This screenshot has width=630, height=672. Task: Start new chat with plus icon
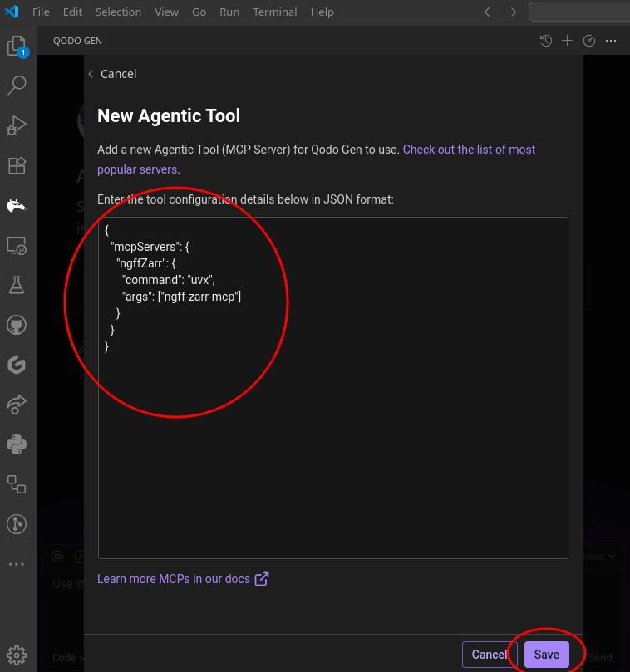pos(567,41)
